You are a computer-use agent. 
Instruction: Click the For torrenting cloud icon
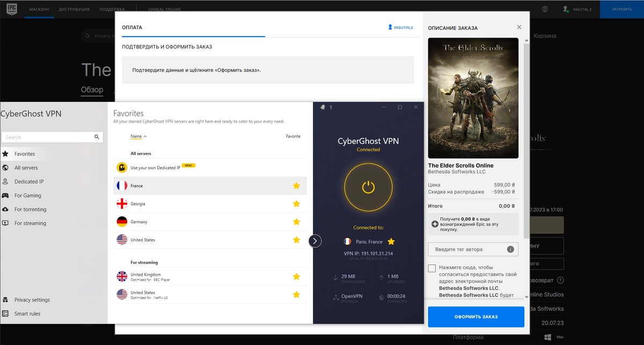(x=5, y=209)
